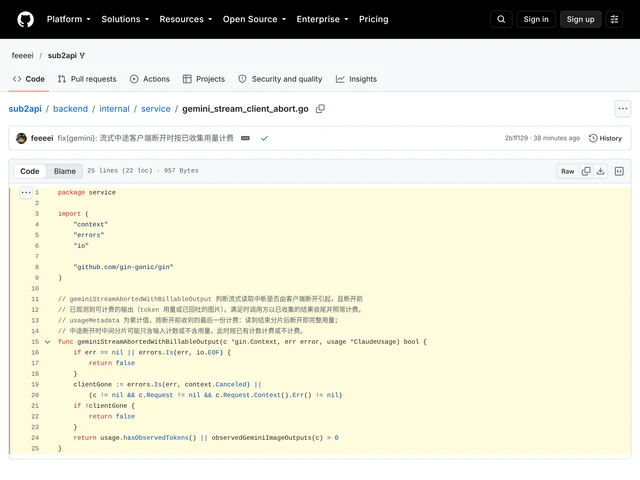640x480 pixels.
Task: Click the Code tab brackets icon
Action: (17, 79)
